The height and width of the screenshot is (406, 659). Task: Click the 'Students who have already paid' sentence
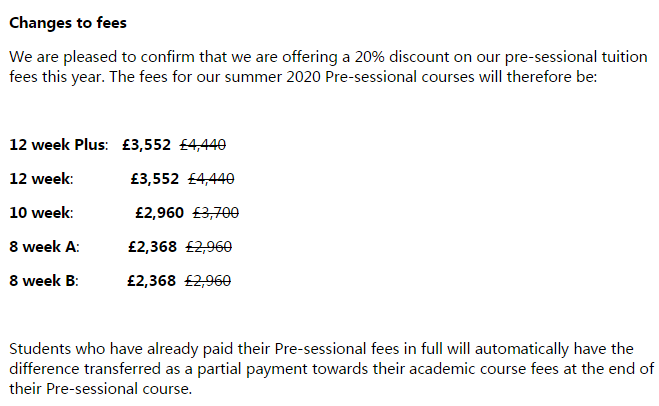[332, 369]
